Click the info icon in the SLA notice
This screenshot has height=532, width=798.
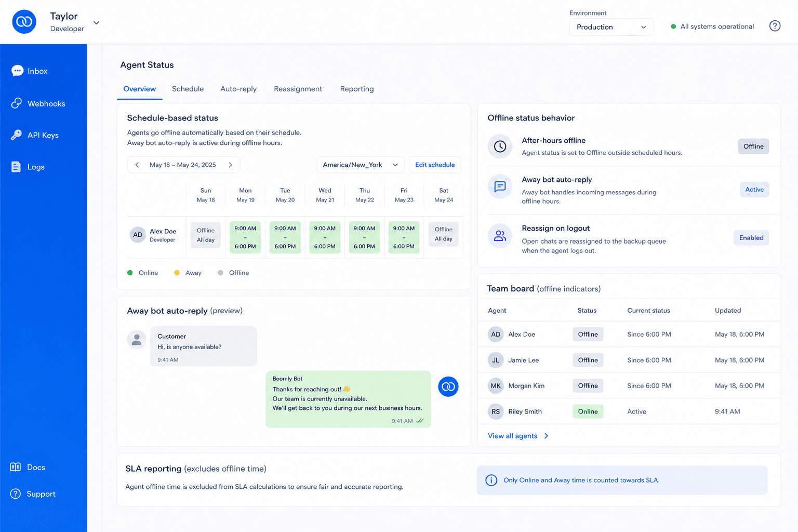pyautogui.click(x=491, y=480)
